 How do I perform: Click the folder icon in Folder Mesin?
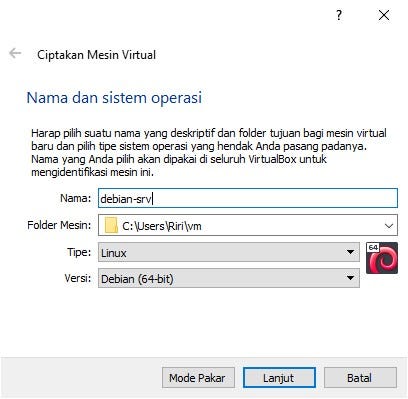coord(111,226)
